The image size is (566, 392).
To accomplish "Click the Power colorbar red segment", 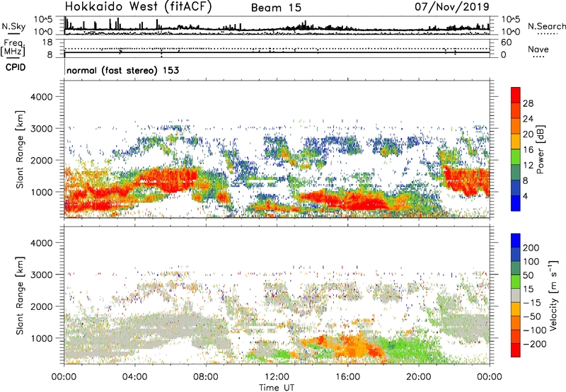I will (x=516, y=96).
